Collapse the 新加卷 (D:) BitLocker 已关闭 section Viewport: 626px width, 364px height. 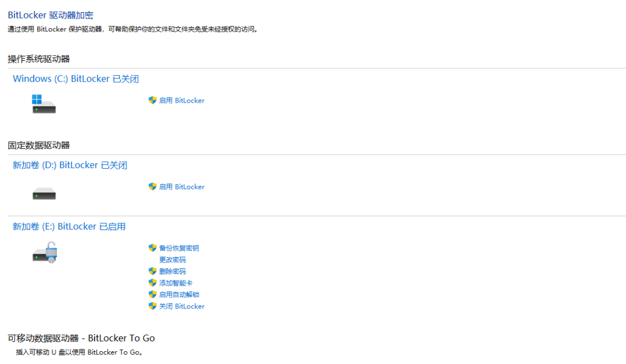(68, 165)
